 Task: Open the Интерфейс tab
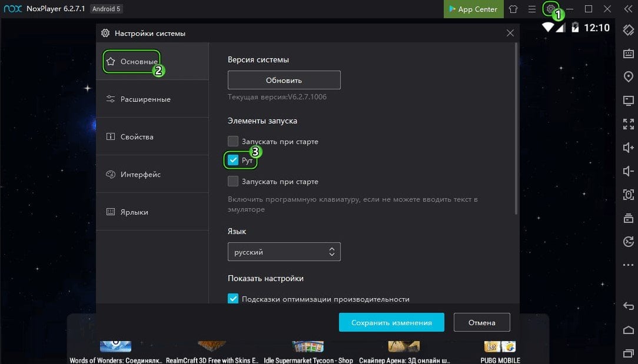(x=152, y=174)
